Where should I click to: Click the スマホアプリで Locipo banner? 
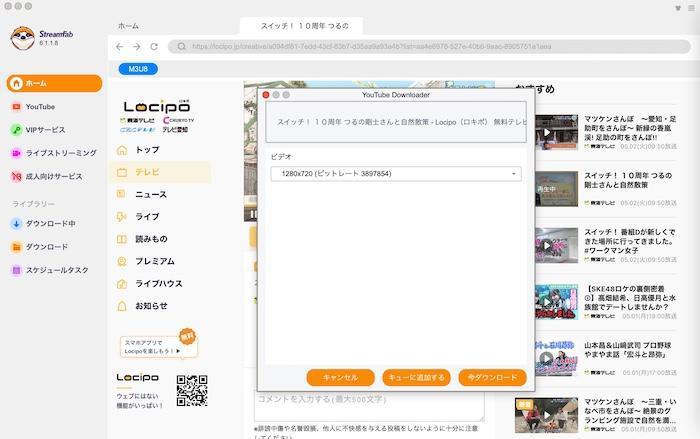pos(158,346)
